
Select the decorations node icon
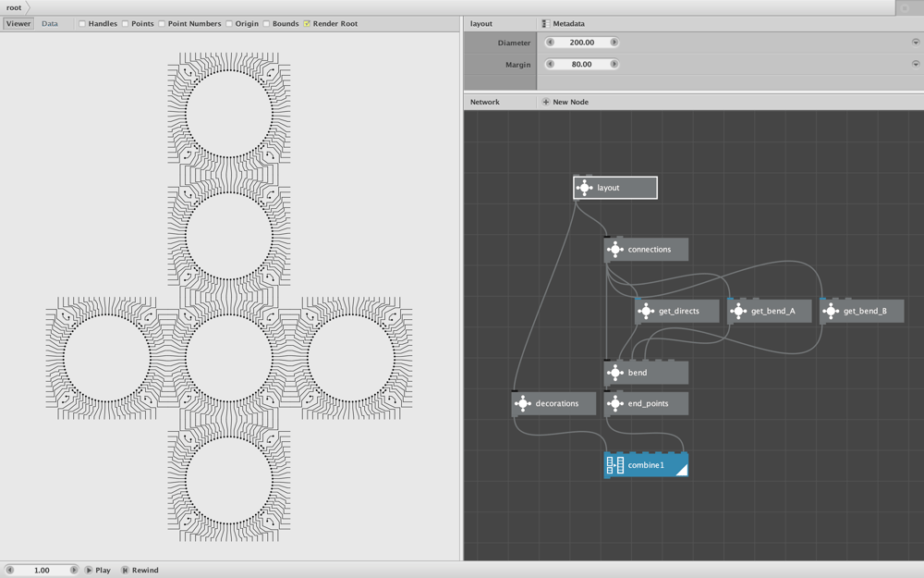tap(523, 403)
